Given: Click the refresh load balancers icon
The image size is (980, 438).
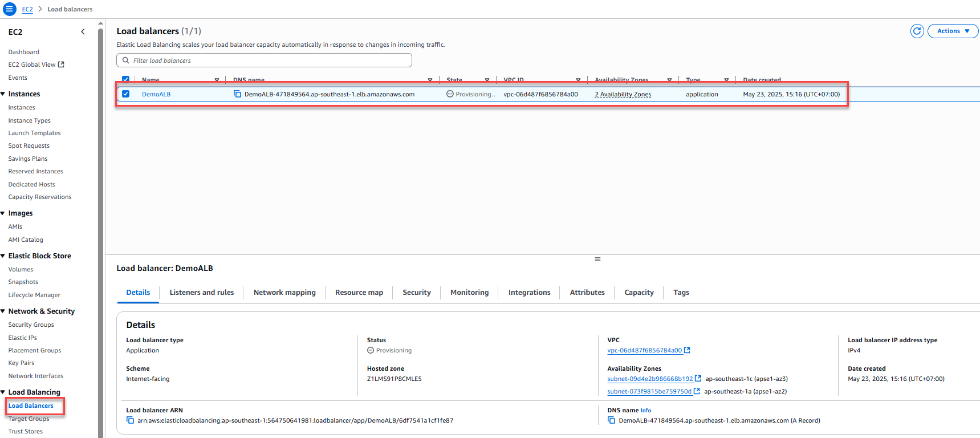Looking at the screenshot, I should (x=917, y=31).
